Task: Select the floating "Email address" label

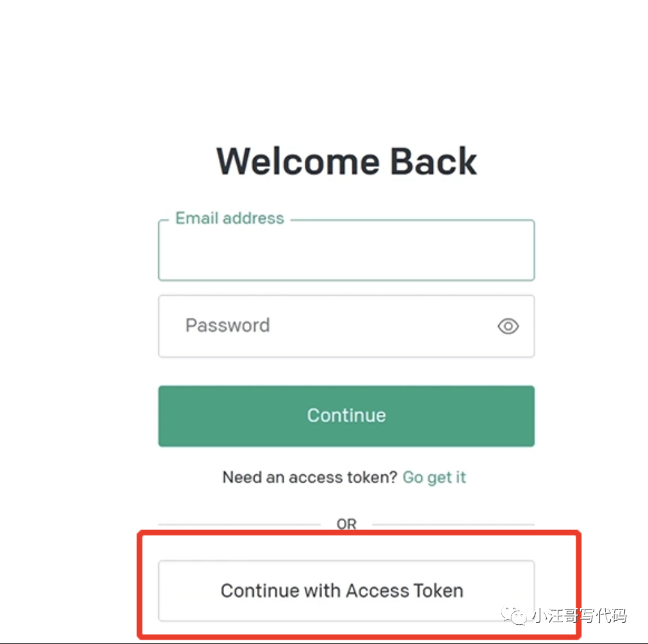Action: click(229, 218)
